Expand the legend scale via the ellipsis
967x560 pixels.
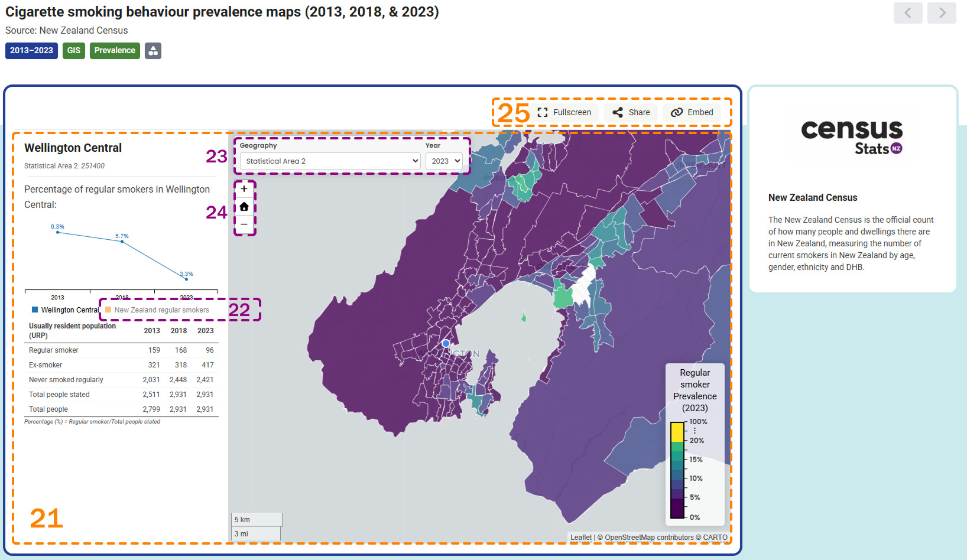coord(694,430)
